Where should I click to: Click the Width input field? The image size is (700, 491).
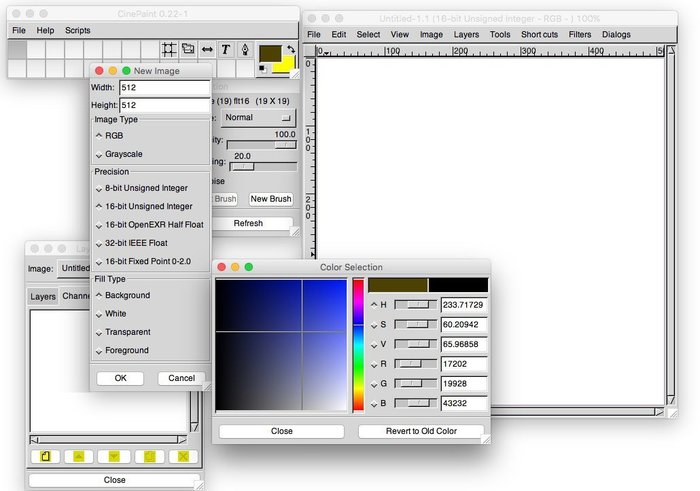click(x=164, y=87)
